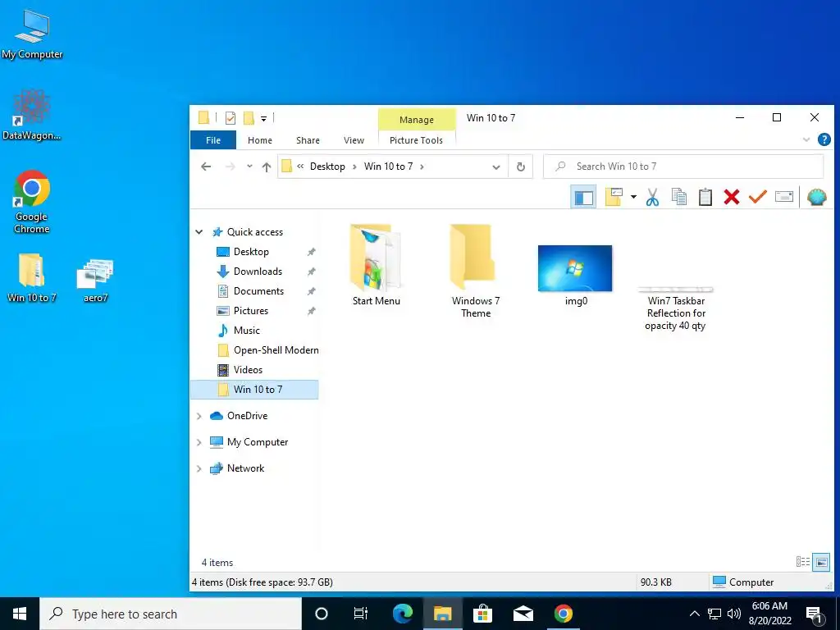Open Mail app from taskbar
The width and height of the screenshot is (840, 630).
523,614
